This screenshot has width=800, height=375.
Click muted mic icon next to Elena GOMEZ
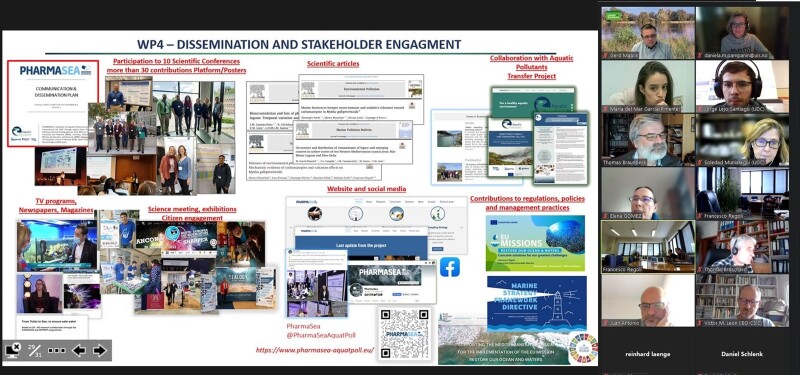pos(605,216)
